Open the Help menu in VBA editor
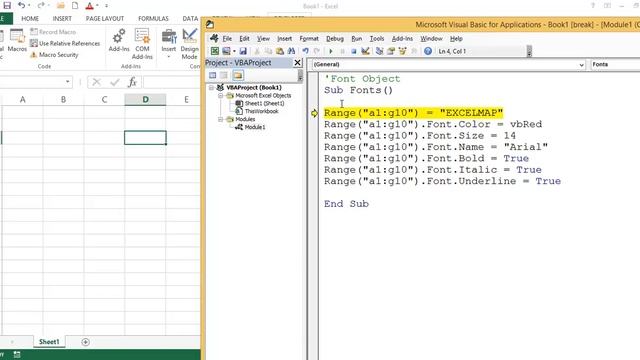 tap(456, 39)
